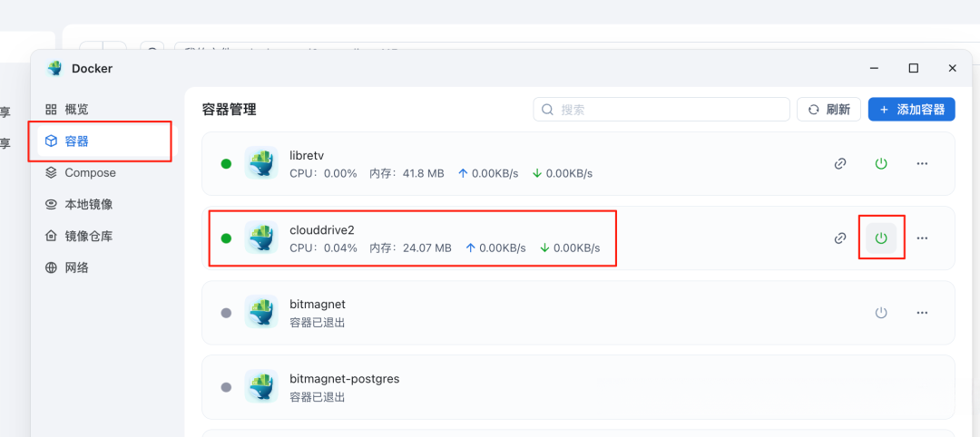
Task: Click bitmagnet gray stopped status dot
Action: (226, 312)
